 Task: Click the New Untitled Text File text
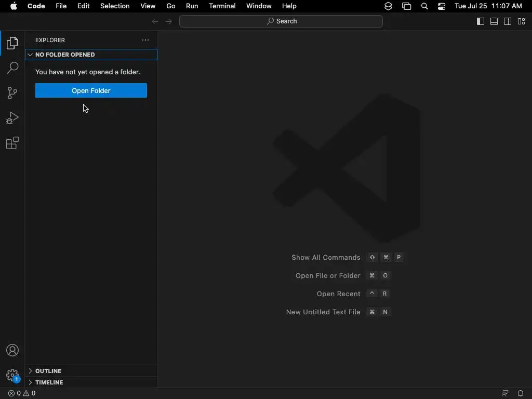[323, 312]
